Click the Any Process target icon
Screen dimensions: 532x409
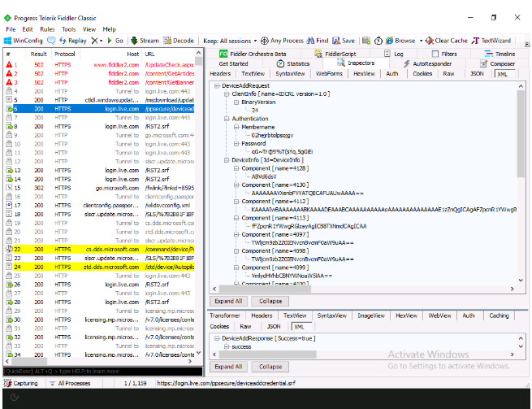264,41
